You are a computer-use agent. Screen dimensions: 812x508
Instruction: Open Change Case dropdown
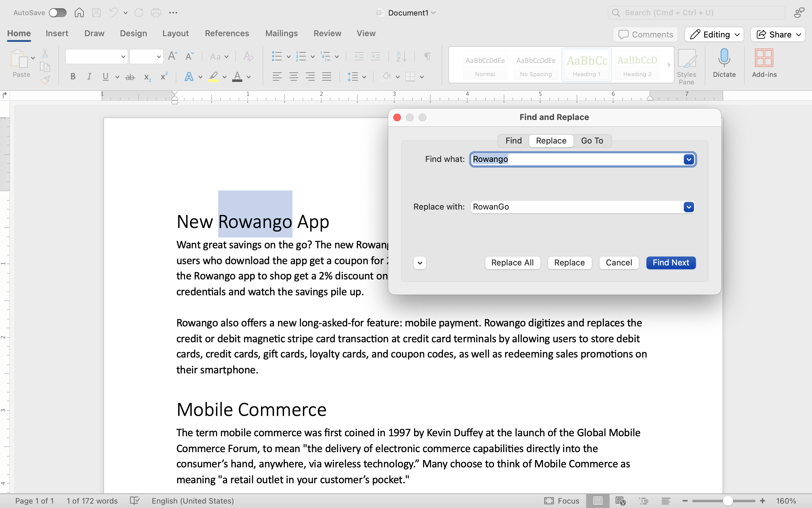(x=219, y=57)
